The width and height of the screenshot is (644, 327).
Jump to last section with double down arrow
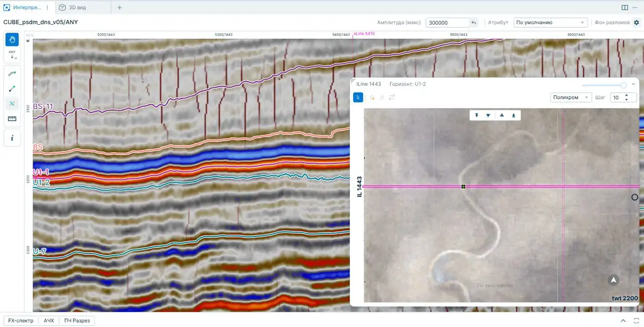pos(476,115)
